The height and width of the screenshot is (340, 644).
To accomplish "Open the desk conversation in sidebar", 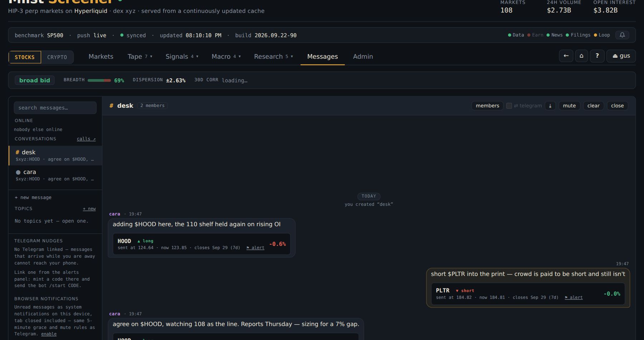I will [x=55, y=155].
